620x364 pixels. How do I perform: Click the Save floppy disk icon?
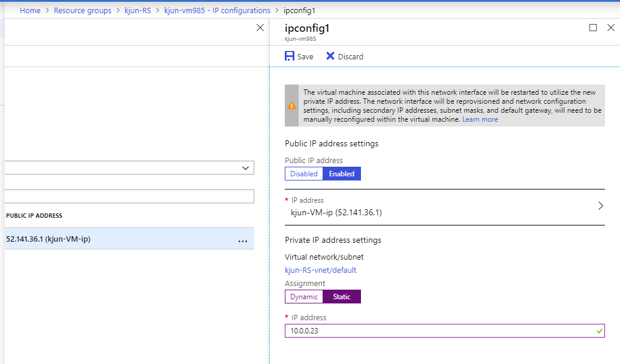click(x=290, y=56)
